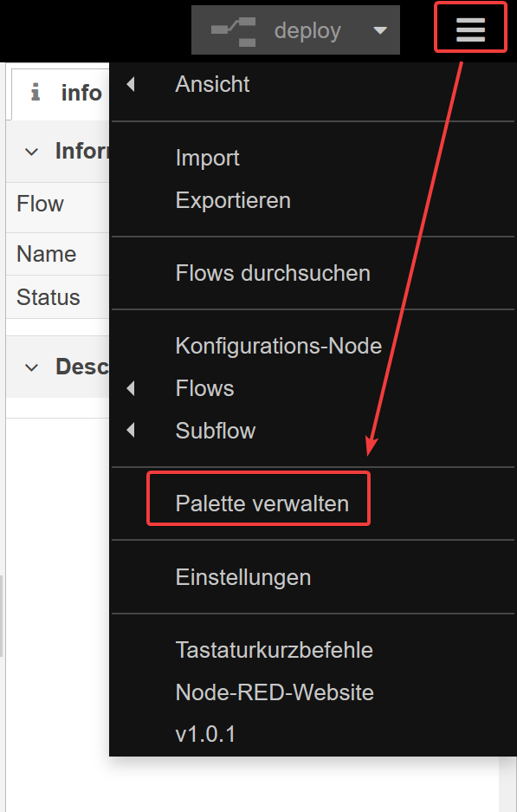Switch to the info tab

81,93
